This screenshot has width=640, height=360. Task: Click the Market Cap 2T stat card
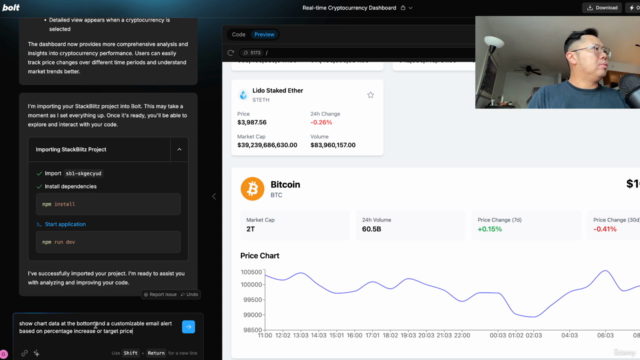pos(295,225)
